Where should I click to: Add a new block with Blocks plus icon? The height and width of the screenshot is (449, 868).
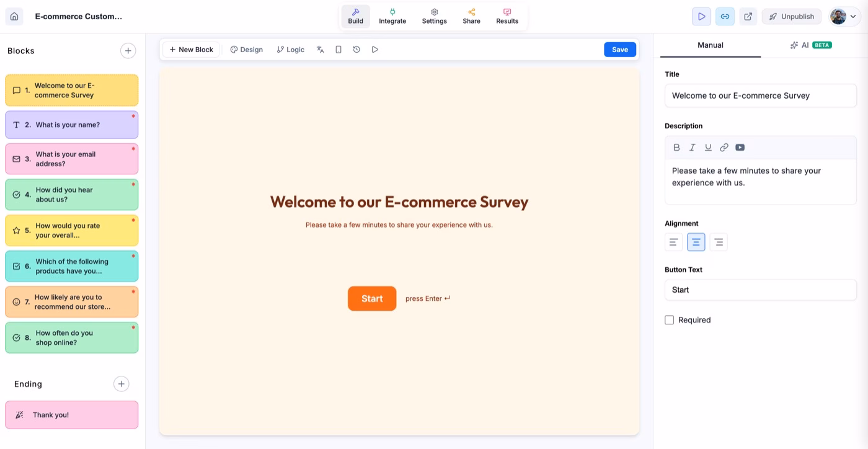(x=128, y=51)
